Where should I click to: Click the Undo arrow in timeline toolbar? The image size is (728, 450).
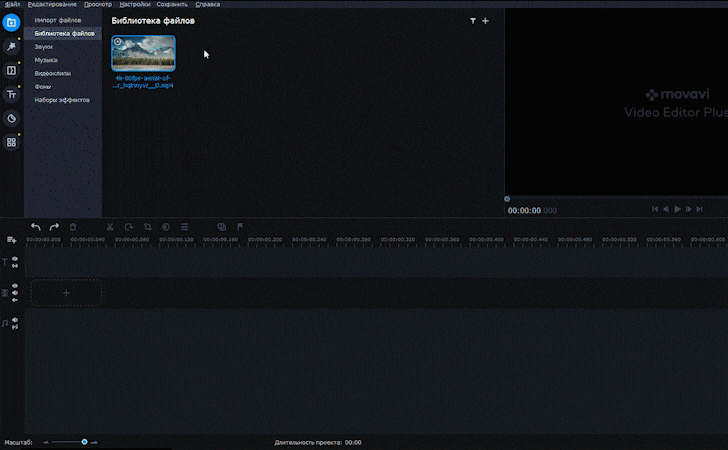tap(36, 227)
